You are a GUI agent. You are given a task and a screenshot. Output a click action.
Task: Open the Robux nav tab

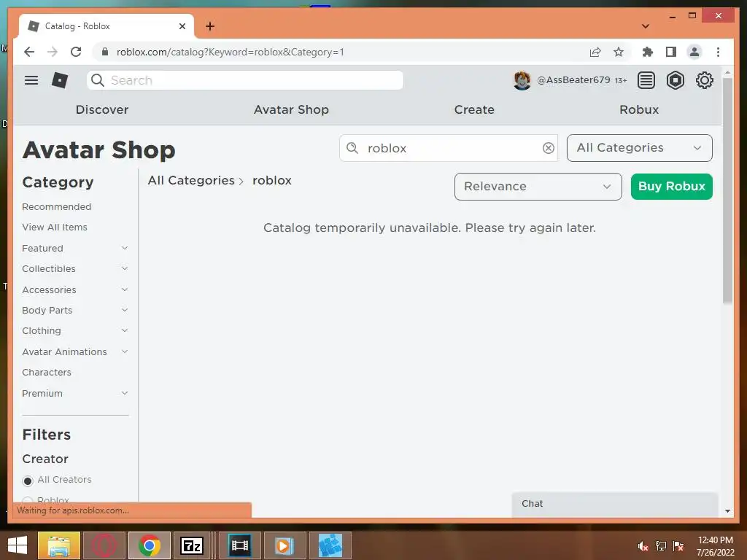click(x=639, y=109)
